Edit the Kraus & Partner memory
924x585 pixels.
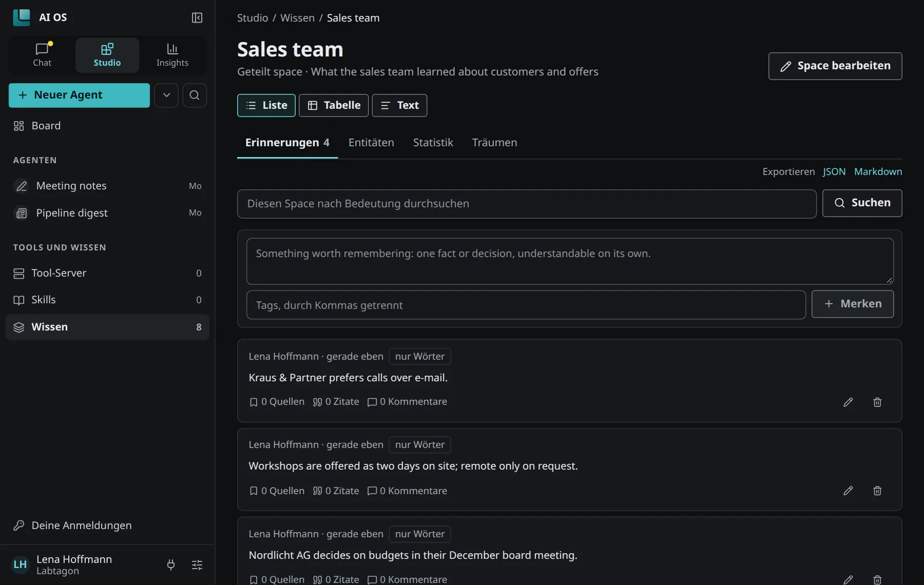click(x=848, y=402)
